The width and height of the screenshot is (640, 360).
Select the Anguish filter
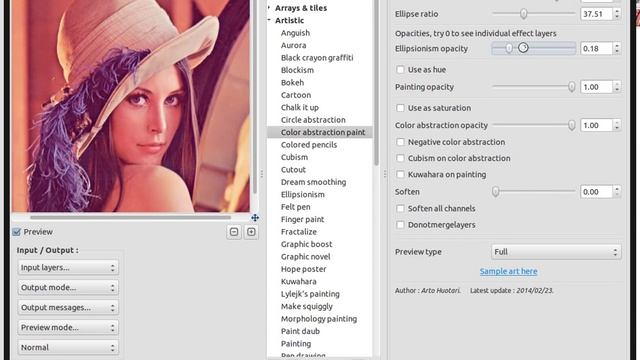coord(295,33)
